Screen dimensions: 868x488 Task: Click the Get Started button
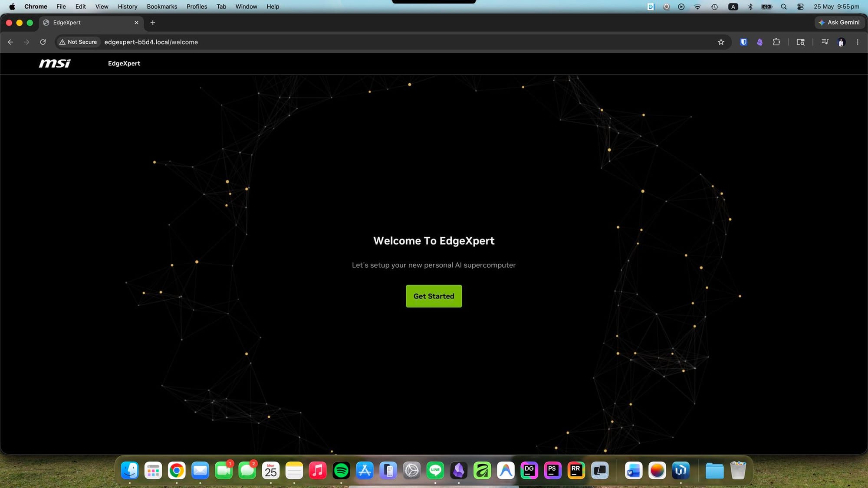(434, 296)
